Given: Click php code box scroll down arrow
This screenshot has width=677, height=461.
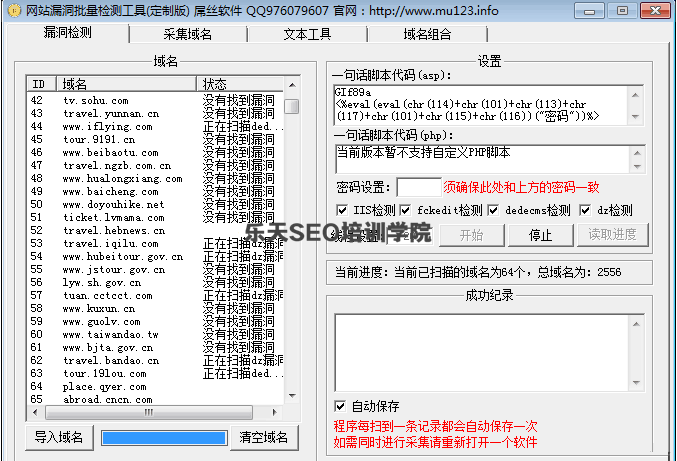Looking at the screenshot, I should [x=637, y=167].
